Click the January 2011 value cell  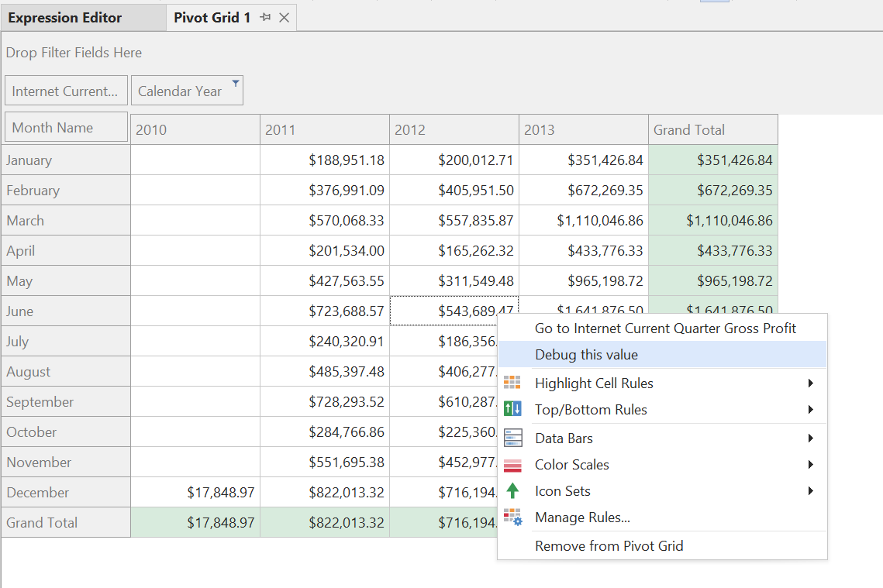[324, 160]
